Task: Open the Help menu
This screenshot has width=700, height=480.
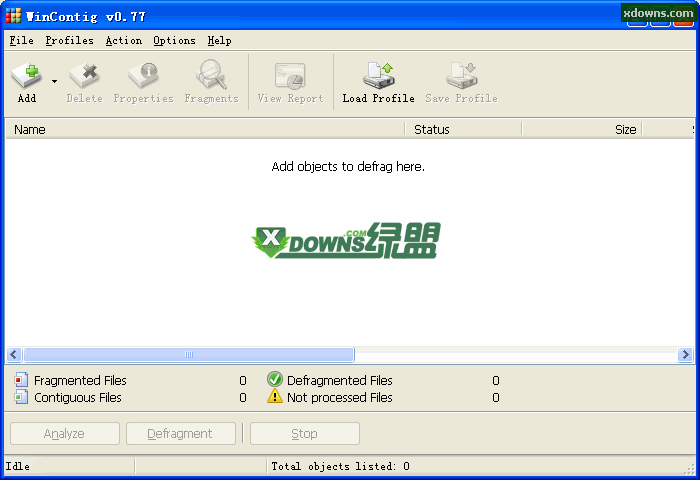Action: (219, 41)
